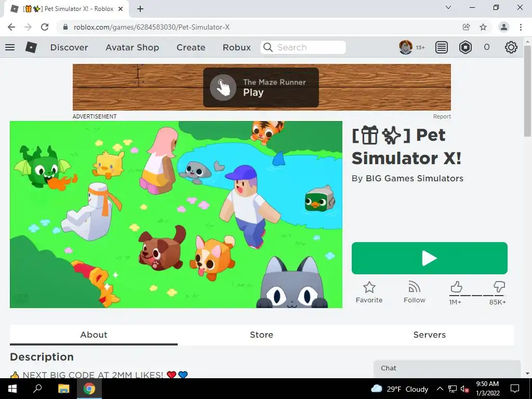Viewport: 532px width, 399px height.
Task: Switch to the Store tab
Action: 262,335
